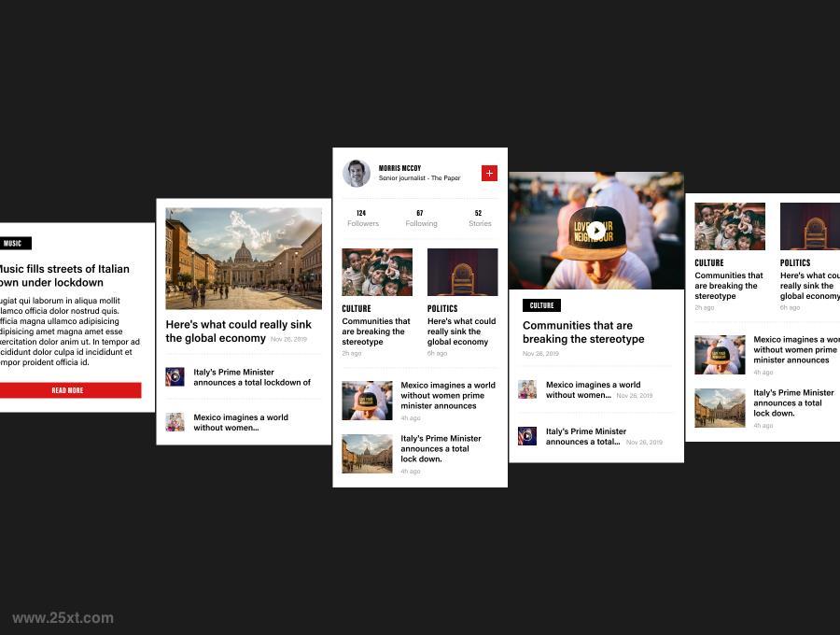Open the 124 Followers stat
The image size is (840, 635).
tap(363, 219)
